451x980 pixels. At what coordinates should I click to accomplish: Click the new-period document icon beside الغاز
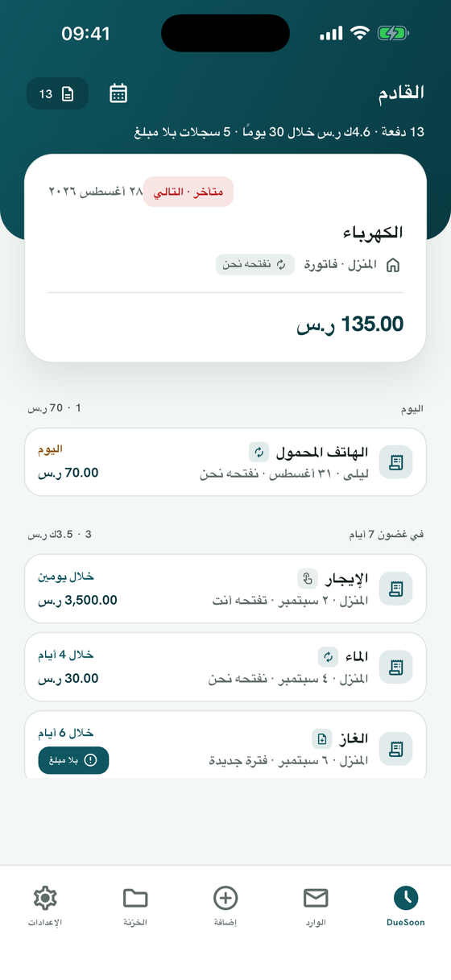point(322,738)
